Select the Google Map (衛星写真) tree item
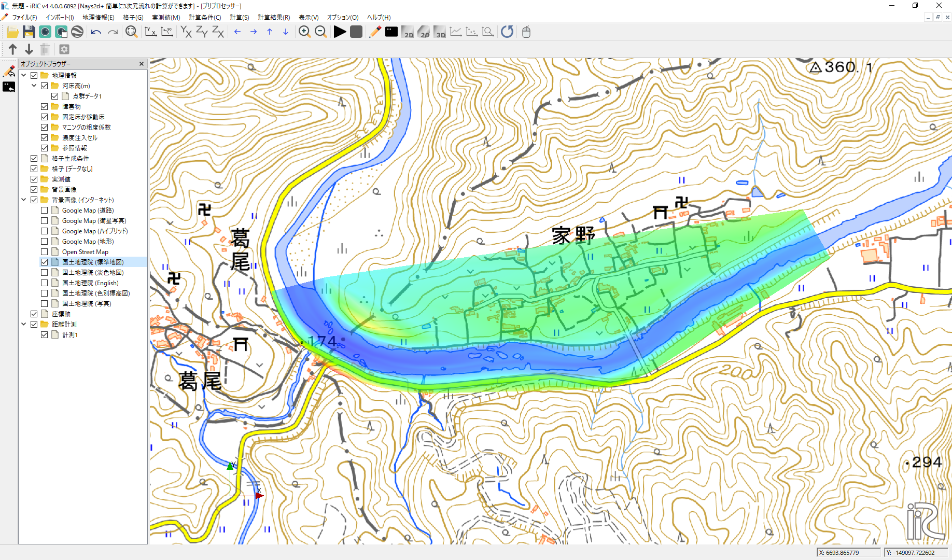Viewport: 952px width, 560px height. (x=94, y=221)
